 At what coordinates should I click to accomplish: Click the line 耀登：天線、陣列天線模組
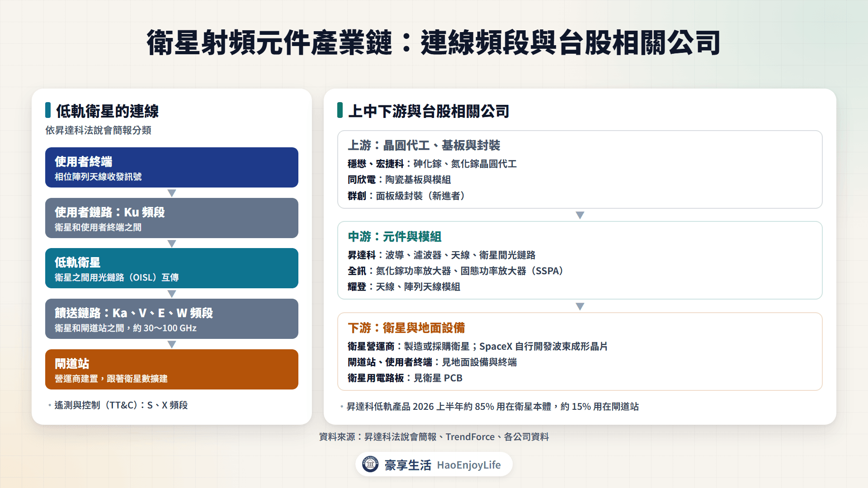pos(404,286)
